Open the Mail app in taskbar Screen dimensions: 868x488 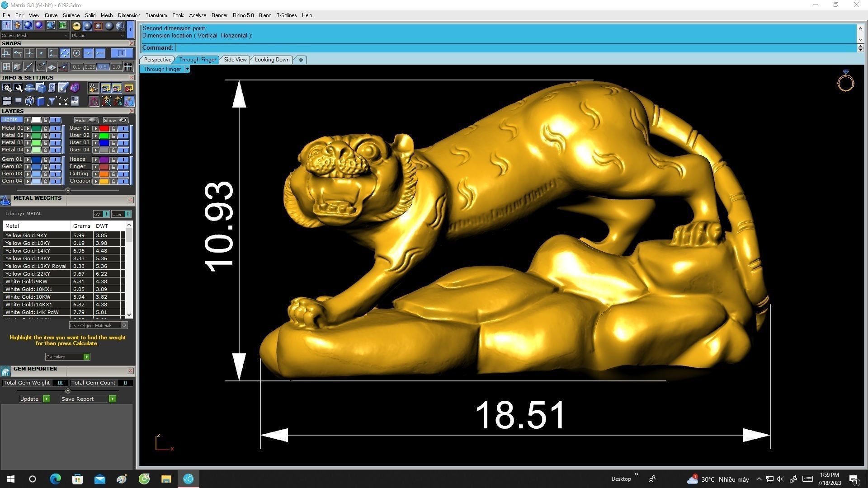99,479
